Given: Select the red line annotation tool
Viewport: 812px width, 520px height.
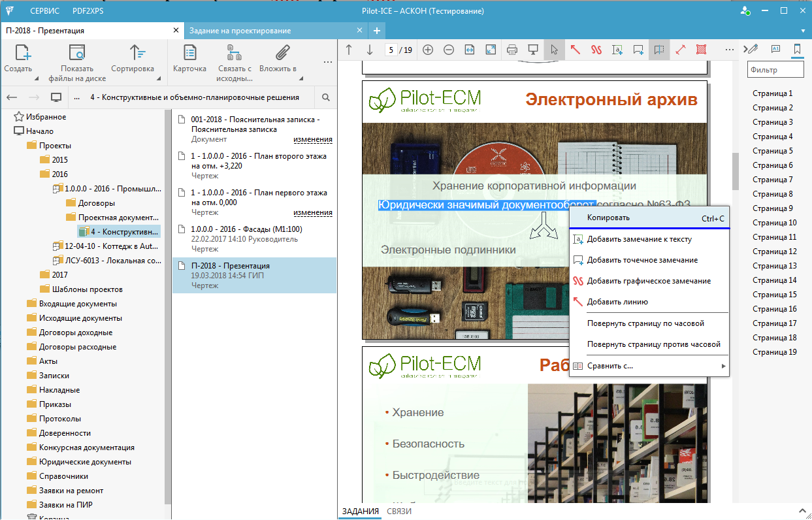Looking at the screenshot, I should [576, 50].
